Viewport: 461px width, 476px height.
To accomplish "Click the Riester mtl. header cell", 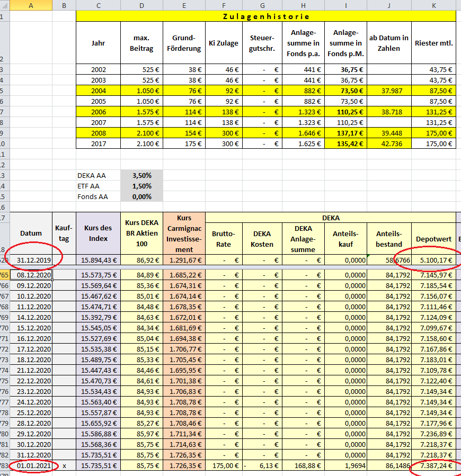I will [433, 43].
